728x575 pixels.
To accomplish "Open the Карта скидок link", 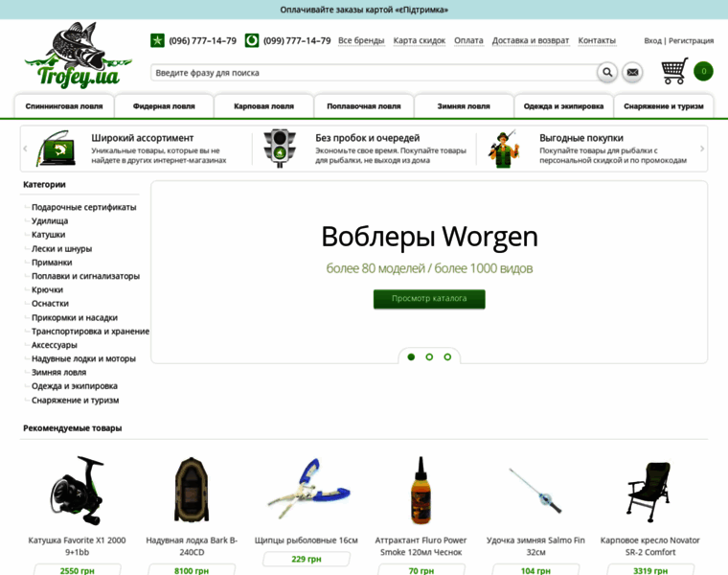I will 420,40.
